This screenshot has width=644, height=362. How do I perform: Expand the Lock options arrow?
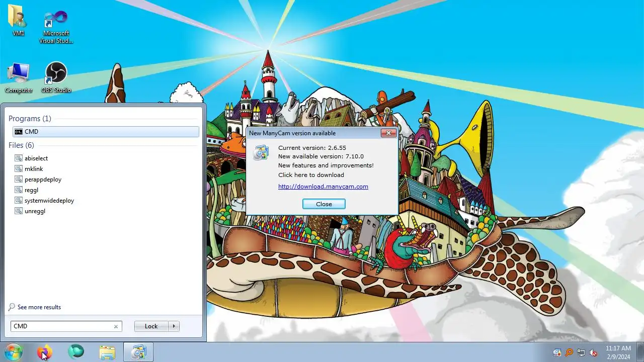click(x=174, y=326)
